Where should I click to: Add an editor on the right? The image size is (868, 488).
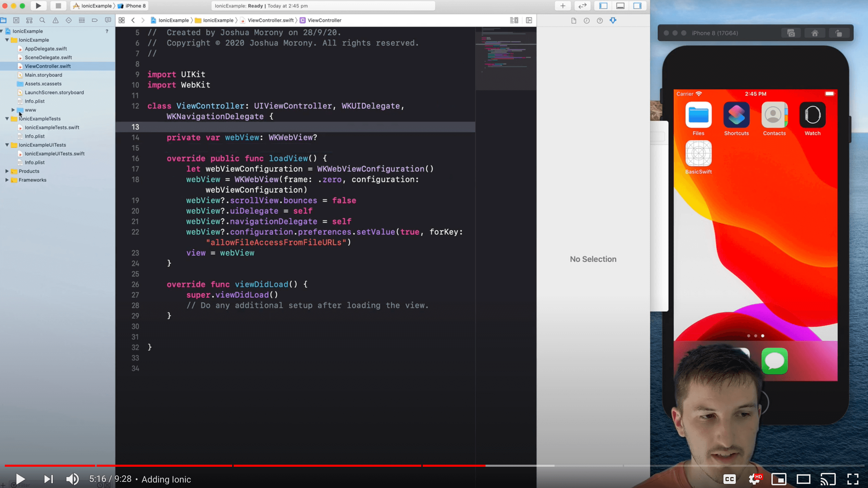(x=529, y=20)
